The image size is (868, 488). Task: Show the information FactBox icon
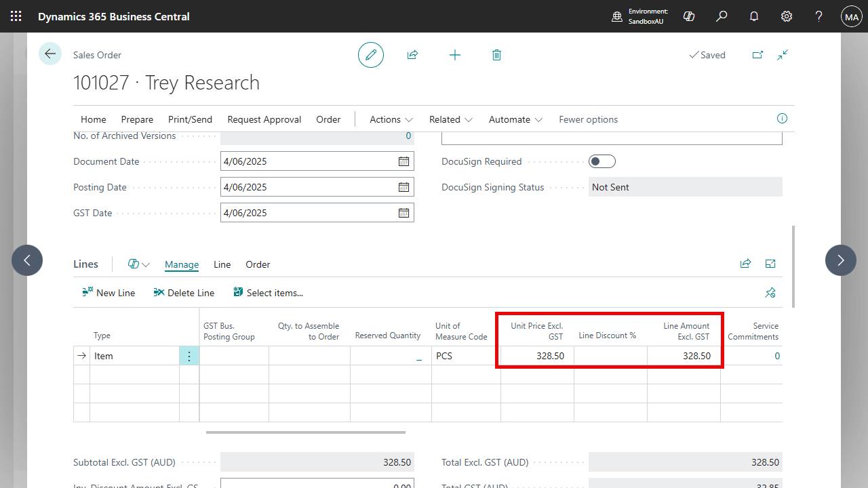(782, 119)
